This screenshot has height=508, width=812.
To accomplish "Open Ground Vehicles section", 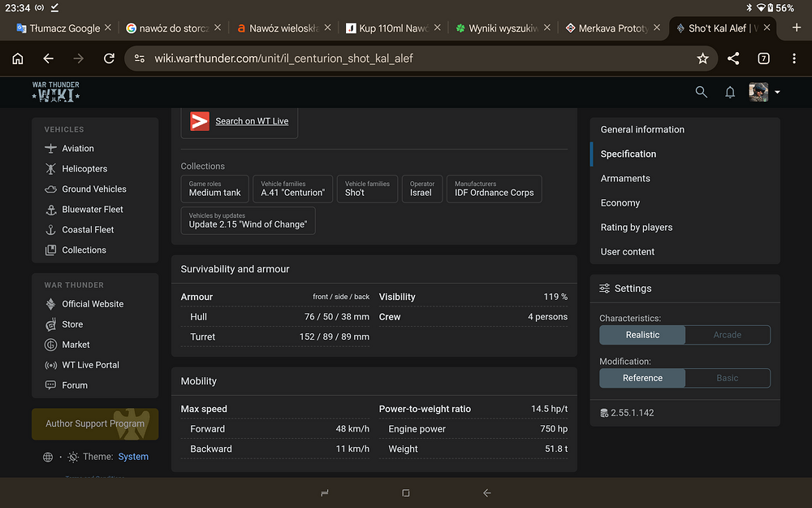I will [x=85, y=189].
